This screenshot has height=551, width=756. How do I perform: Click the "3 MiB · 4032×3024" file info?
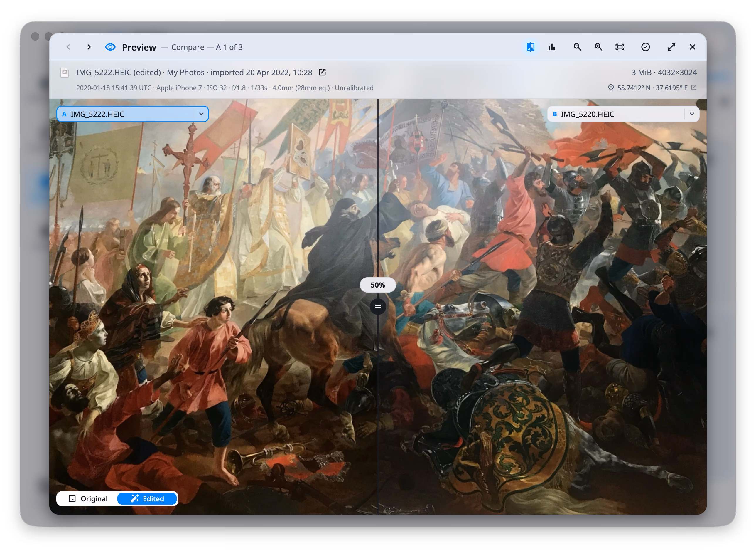(664, 72)
